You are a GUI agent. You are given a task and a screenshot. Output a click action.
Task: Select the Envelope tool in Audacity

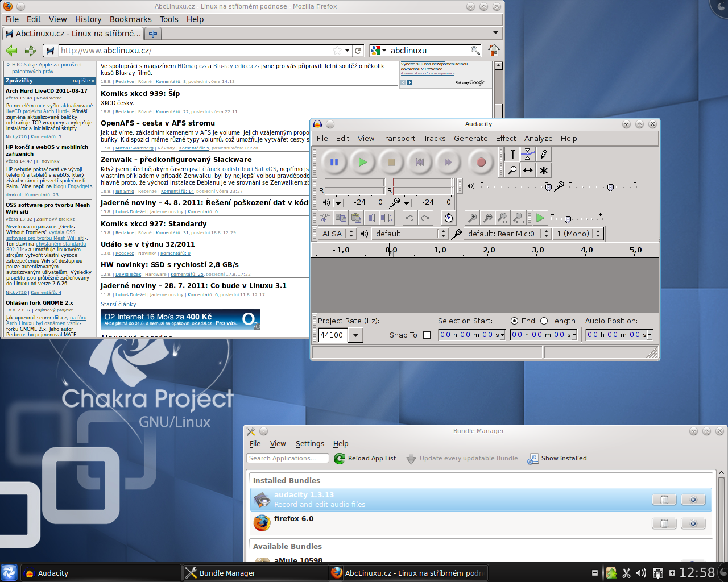(x=528, y=154)
